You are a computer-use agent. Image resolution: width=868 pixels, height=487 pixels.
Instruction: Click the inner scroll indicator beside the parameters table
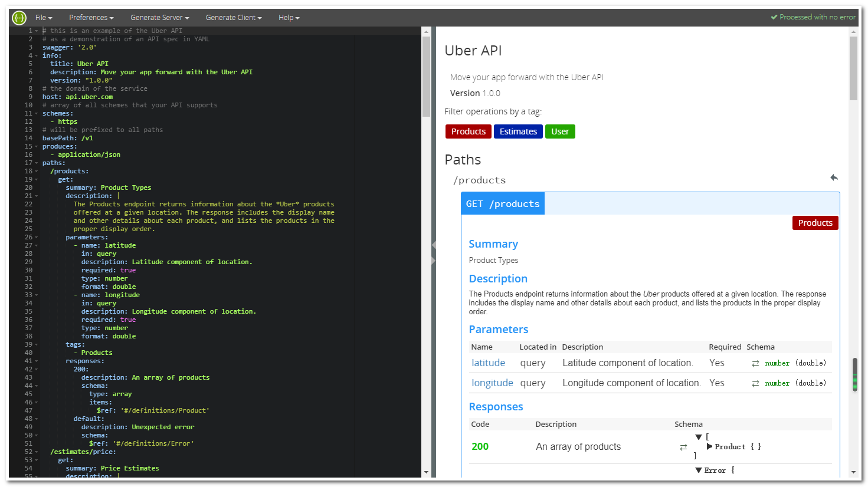[855, 374]
